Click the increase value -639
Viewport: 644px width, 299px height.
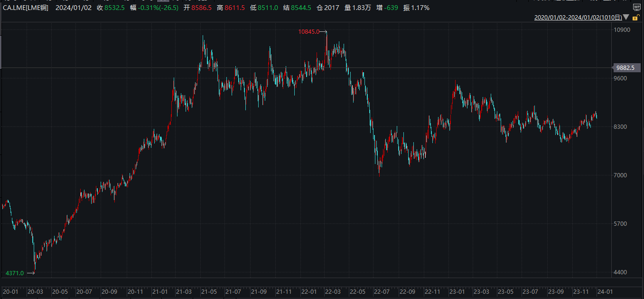[x=391, y=8]
